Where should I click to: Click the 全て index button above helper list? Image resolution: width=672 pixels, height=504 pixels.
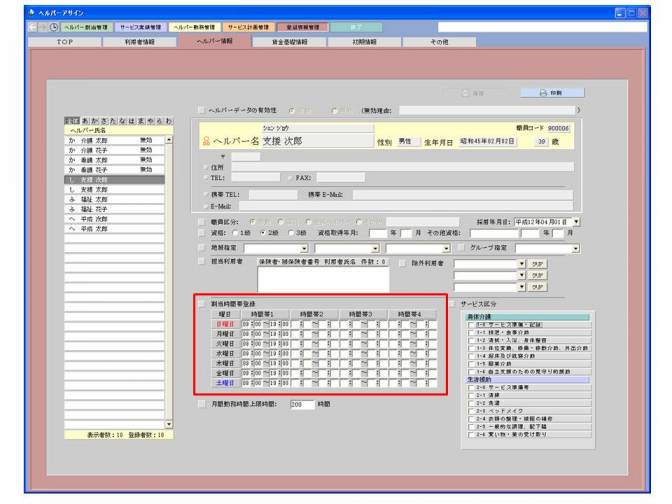71,121
